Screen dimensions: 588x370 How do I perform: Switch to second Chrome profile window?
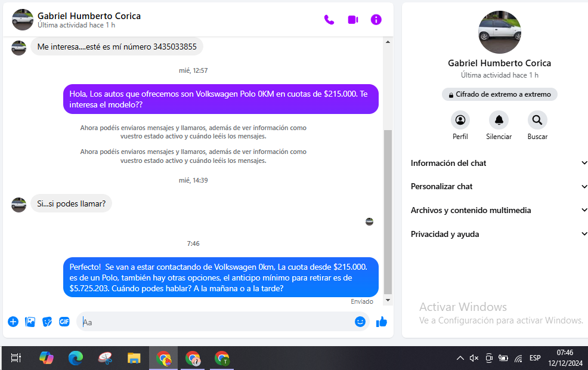click(x=193, y=358)
